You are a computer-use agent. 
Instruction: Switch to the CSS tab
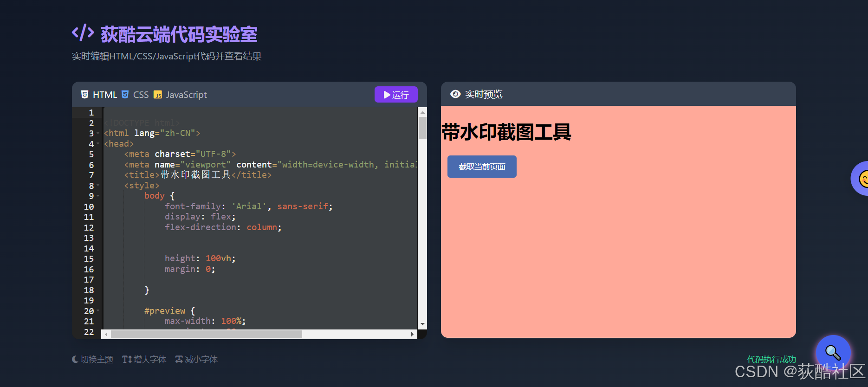[x=135, y=95]
